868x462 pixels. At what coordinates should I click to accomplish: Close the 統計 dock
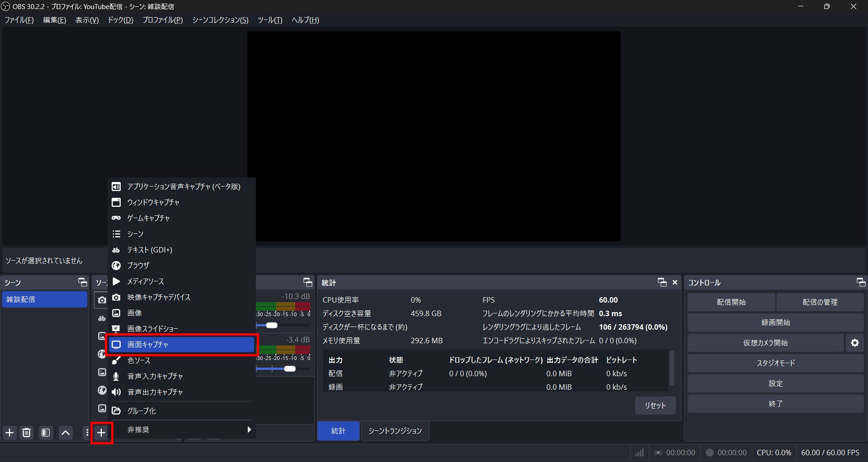(x=675, y=282)
